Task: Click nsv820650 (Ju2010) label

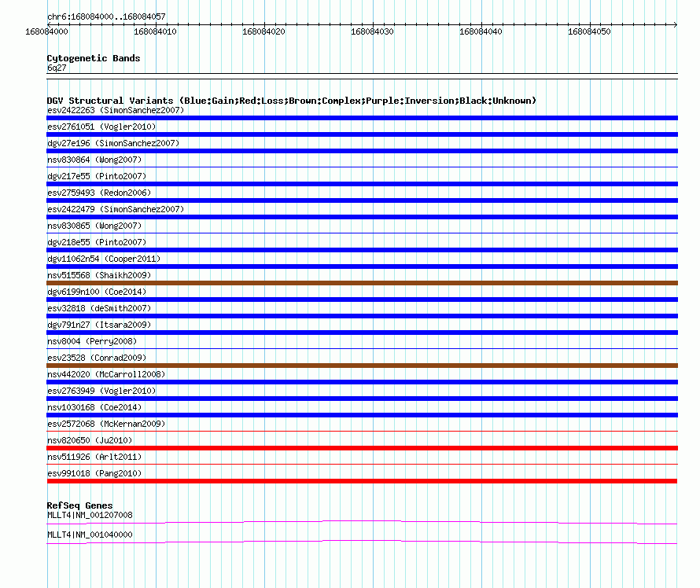Action: (x=90, y=440)
